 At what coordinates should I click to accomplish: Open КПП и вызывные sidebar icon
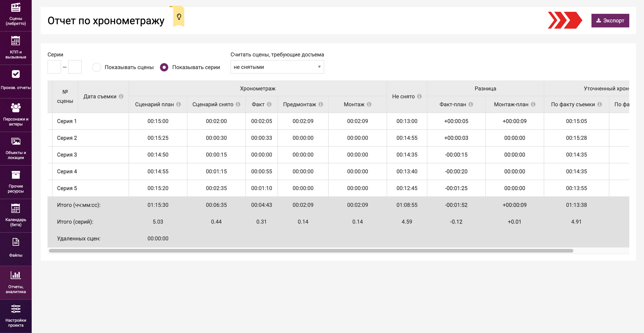coord(16,48)
